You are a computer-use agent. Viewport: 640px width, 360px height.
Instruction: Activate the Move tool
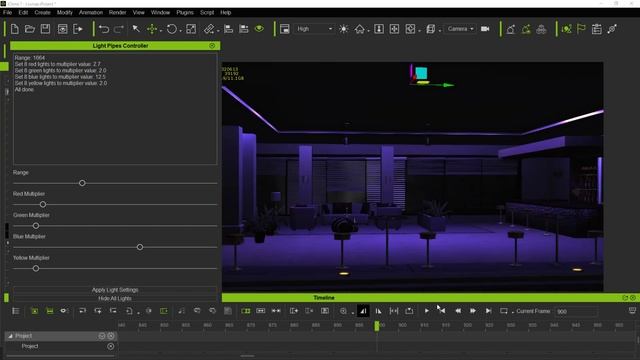152,29
